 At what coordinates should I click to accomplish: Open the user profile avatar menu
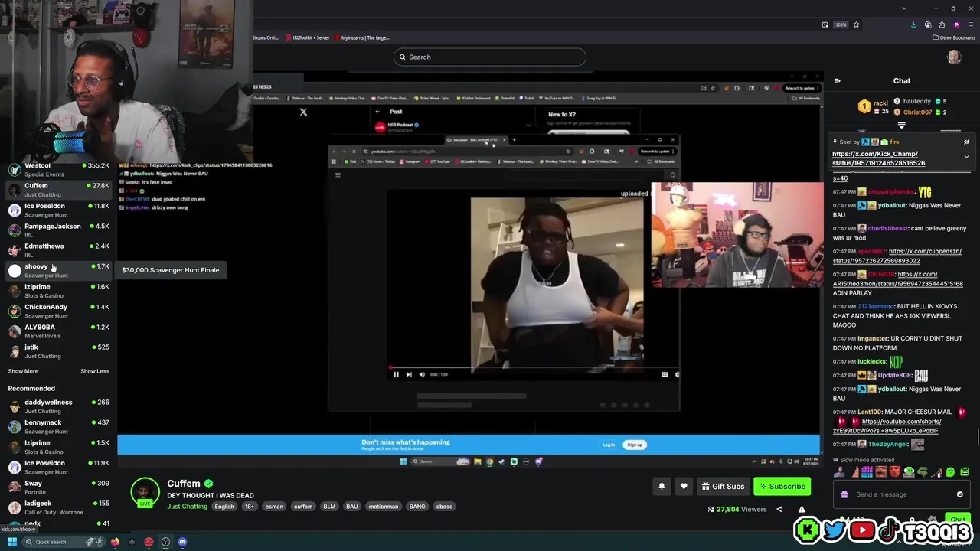point(954,57)
